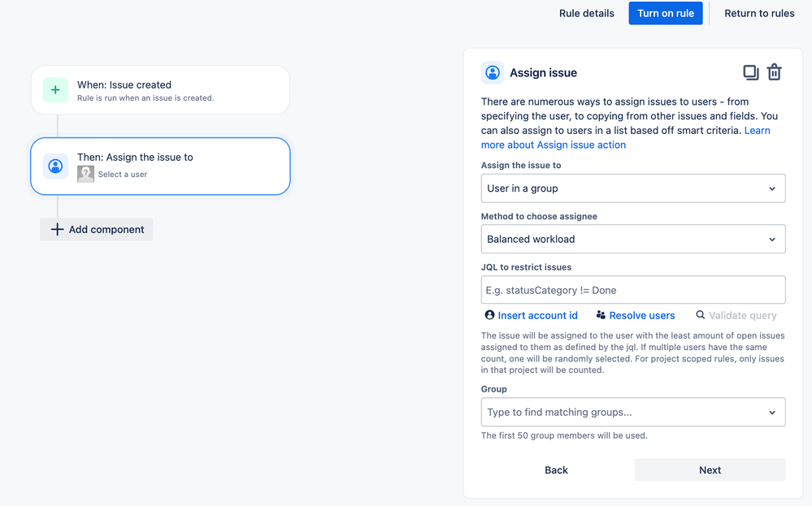
Task: Click the Assign issue header avatar icon
Action: (x=493, y=72)
